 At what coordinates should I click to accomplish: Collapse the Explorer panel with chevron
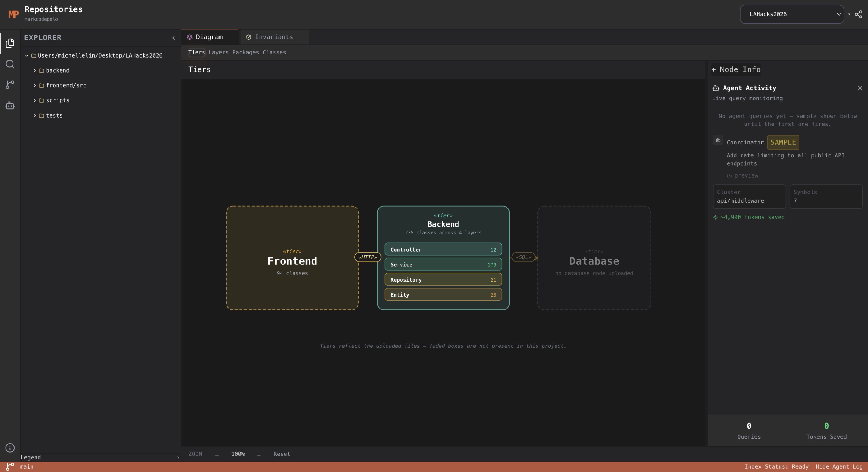[174, 38]
